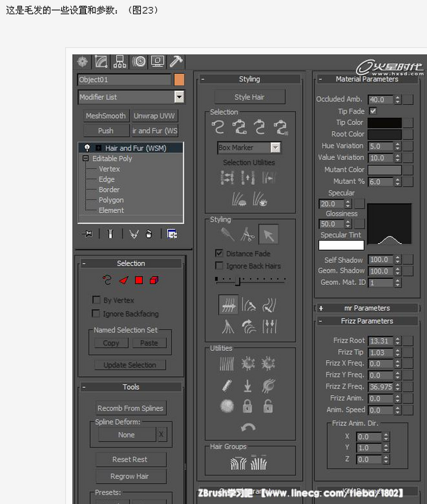The image size is (427, 504).
Task: Collapse the Editable Poly tree node
Action: pos(85,158)
